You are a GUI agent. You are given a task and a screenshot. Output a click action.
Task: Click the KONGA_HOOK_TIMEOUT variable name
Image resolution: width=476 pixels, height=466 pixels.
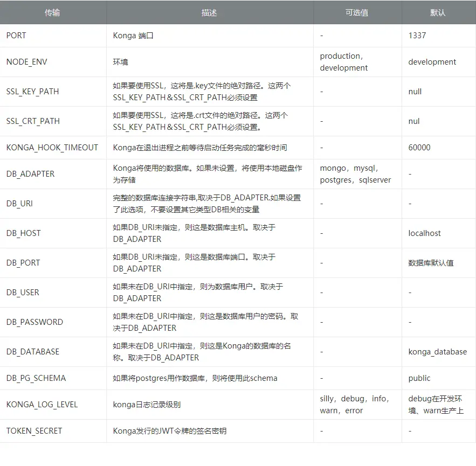tap(52, 148)
